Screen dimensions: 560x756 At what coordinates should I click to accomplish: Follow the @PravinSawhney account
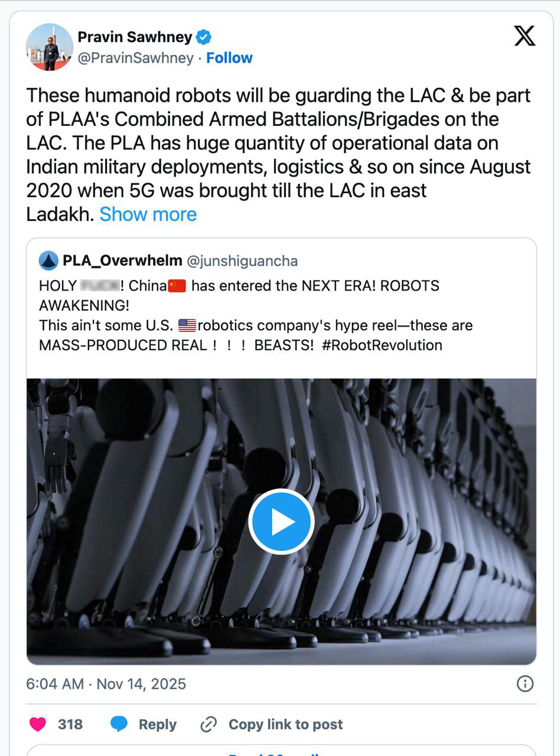click(x=229, y=58)
